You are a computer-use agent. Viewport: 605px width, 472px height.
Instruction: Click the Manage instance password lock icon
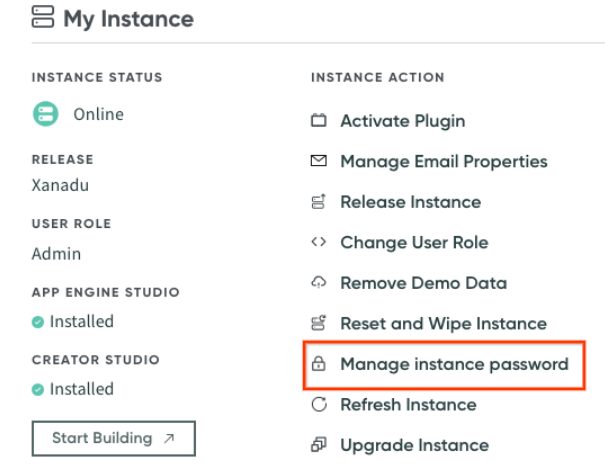point(319,364)
